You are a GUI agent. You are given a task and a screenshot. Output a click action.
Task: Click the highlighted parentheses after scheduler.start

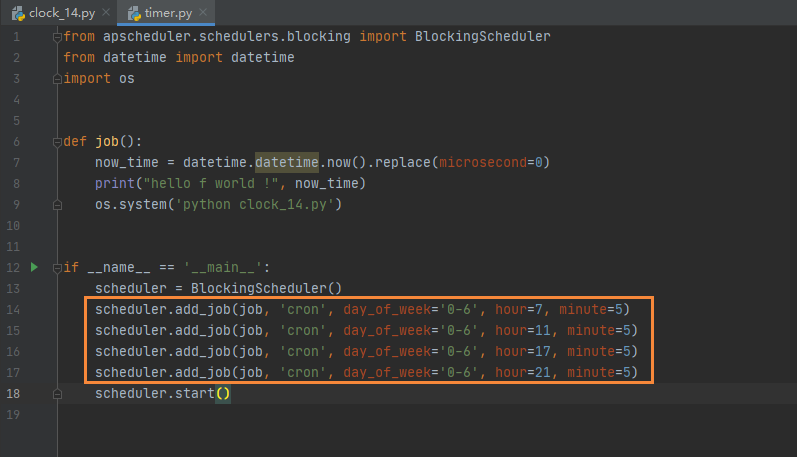click(223, 393)
